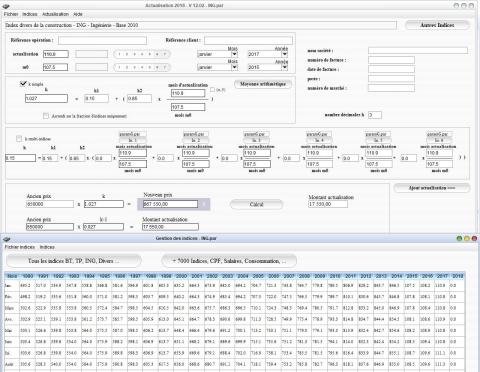The height and width of the screenshot is (372, 480).
Task: Click the multi-indices k field showing 0.15
Action: (20, 158)
